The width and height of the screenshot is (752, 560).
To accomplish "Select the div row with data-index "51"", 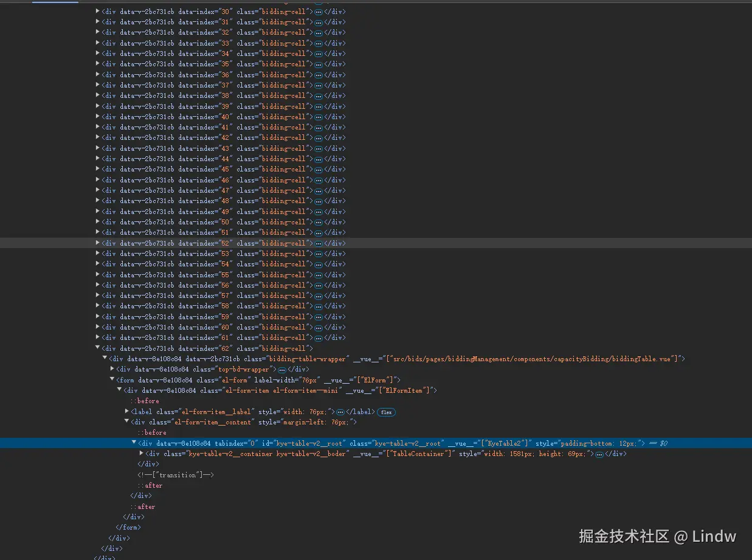I will 224,232.
